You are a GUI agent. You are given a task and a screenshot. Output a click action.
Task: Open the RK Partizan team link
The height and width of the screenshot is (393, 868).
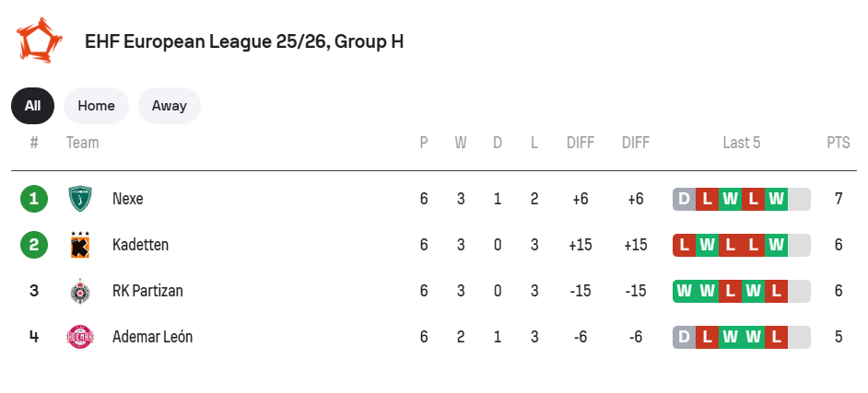[x=147, y=291]
